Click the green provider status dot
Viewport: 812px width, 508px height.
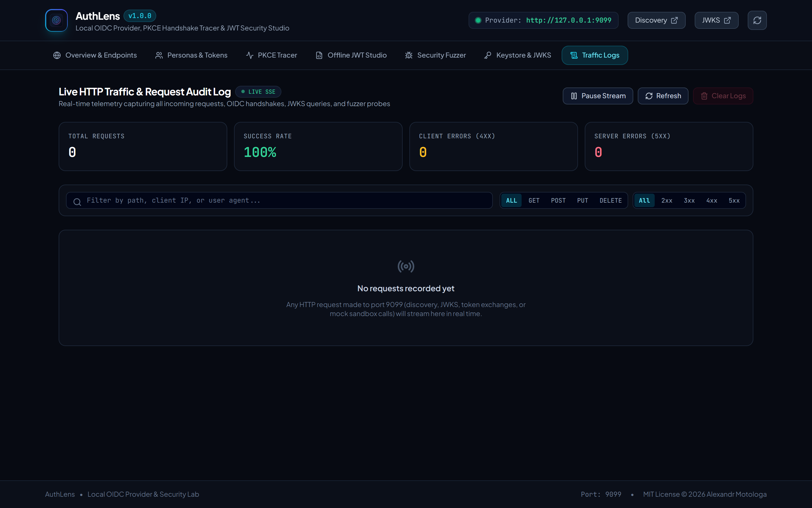[478, 20]
